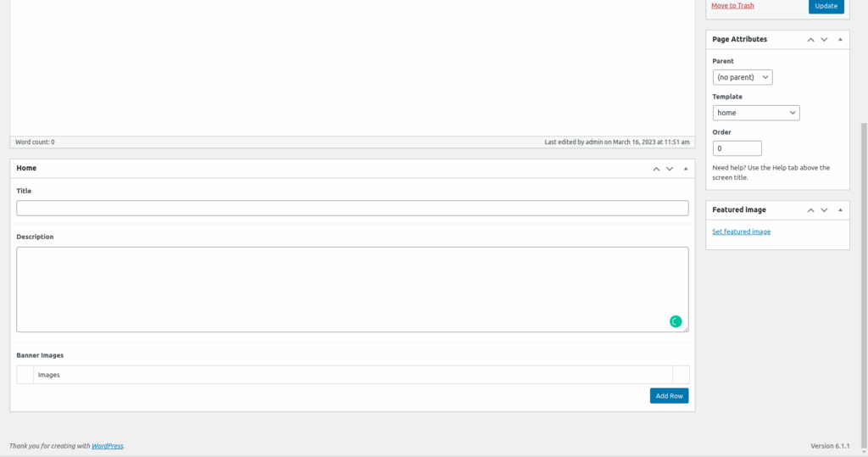
Task: Click inside the Description textarea
Action: (339, 289)
